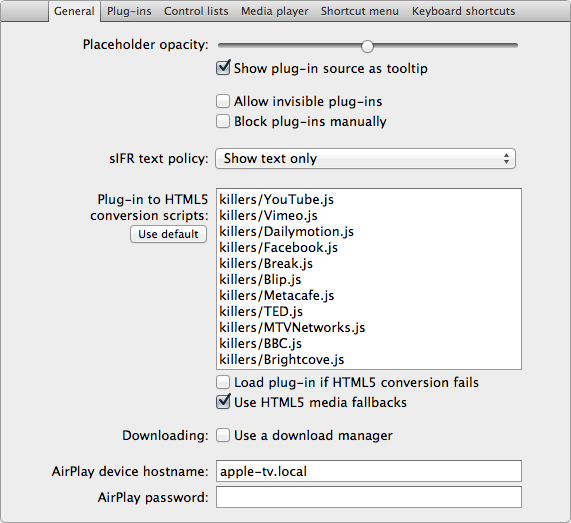
Task: Open the Plug-ins tab
Action: click(x=129, y=11)
